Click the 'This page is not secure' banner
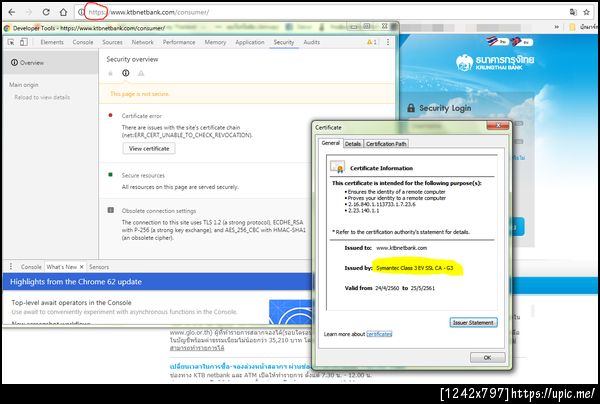This screenshot has height=404, width=600. click(247, 94)
